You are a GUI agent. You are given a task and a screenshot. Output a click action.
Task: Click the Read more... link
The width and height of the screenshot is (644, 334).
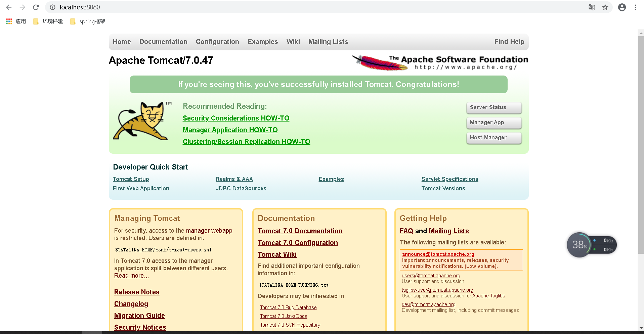(131, 276)
